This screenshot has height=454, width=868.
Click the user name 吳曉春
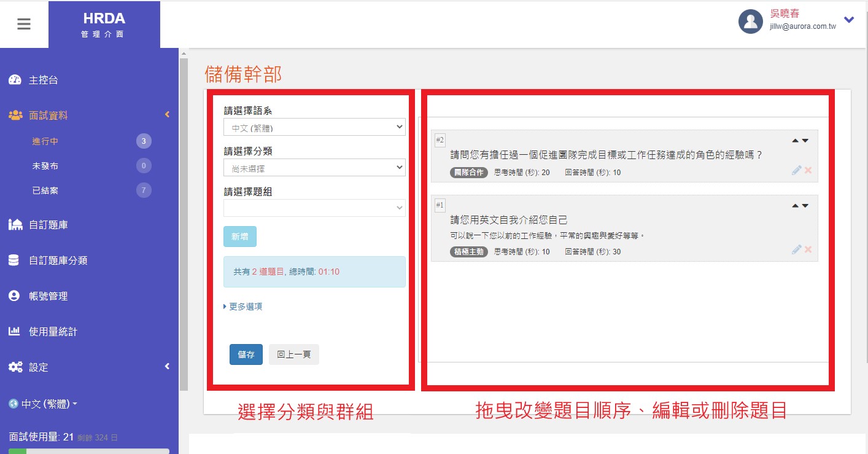785,14
